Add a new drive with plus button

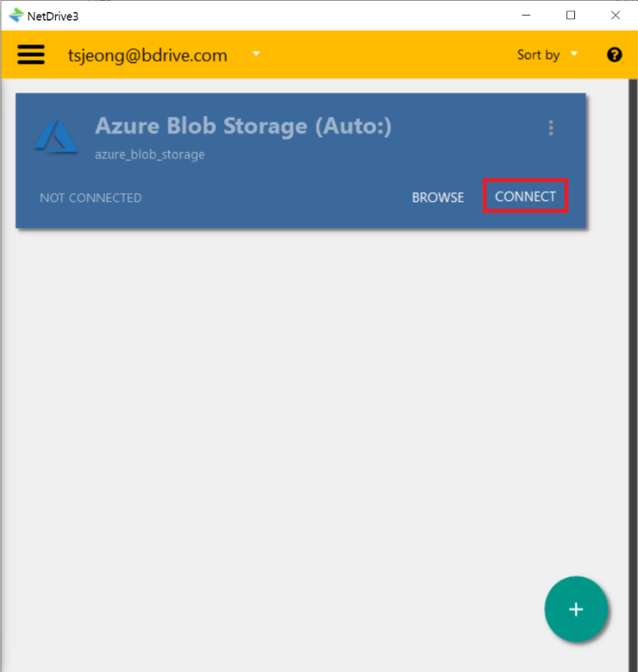576,609
